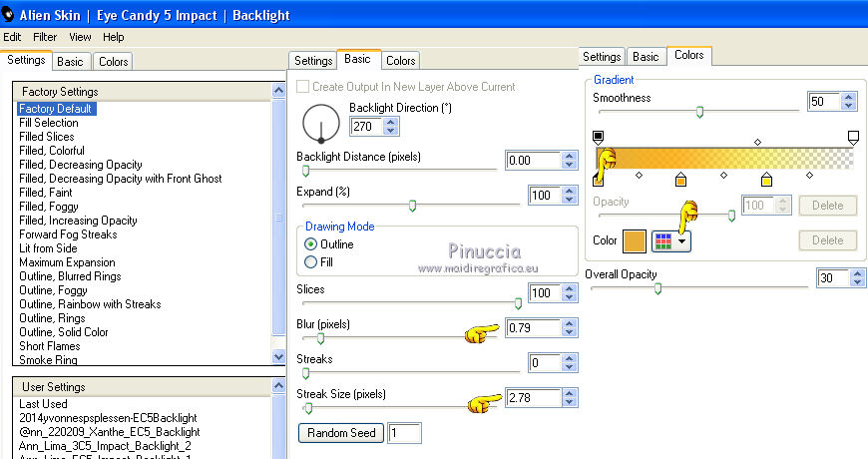The height and width of the screenshot is (459, 868).
Task: Switch to the Basic tab in left panel
Action: (x=70, y=62)
